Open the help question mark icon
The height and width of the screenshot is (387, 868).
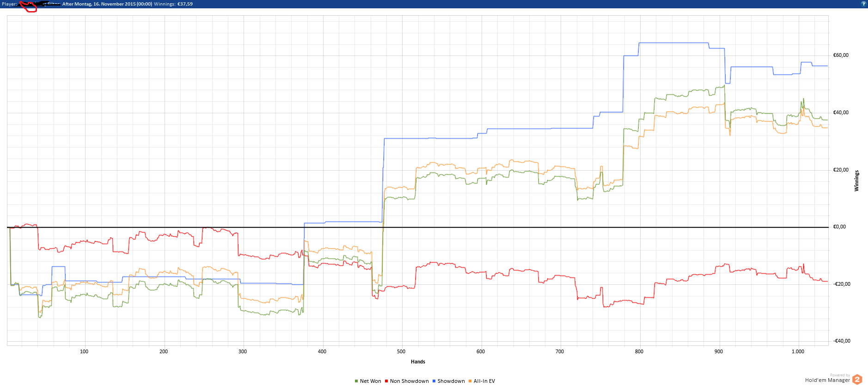pyautogui.click(x=863, y=4)
